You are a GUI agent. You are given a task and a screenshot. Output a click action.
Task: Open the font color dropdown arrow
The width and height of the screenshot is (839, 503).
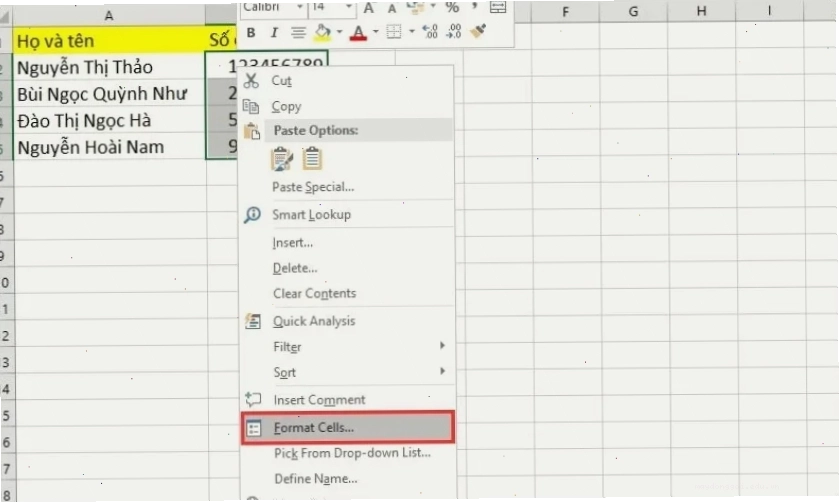point(375,32)
